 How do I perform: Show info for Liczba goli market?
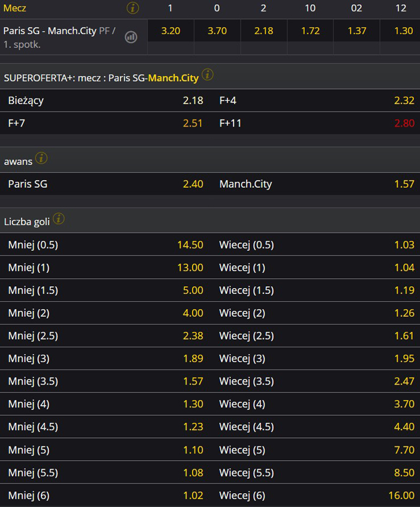pyautogui.click(x=59, y=218)
